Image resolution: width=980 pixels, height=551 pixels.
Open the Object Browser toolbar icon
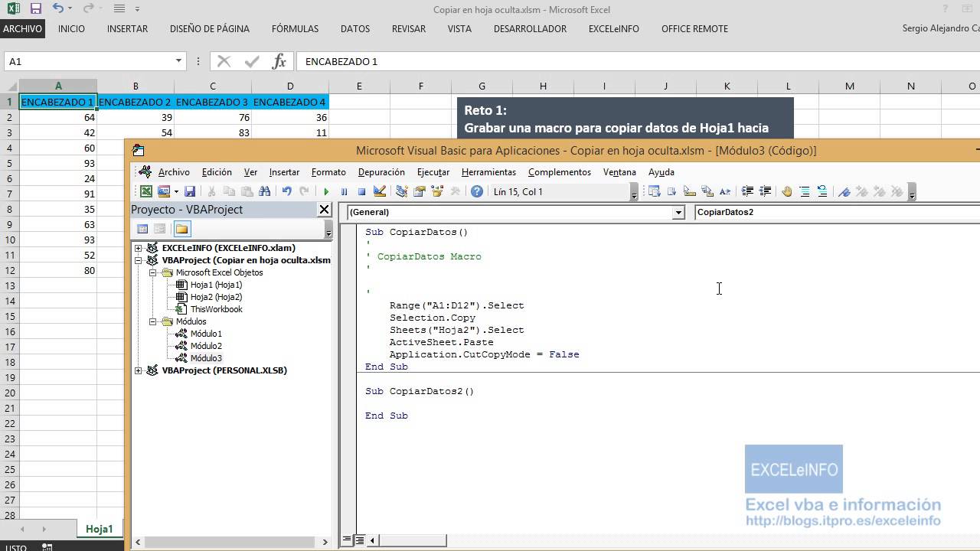(x=437, y=191)
